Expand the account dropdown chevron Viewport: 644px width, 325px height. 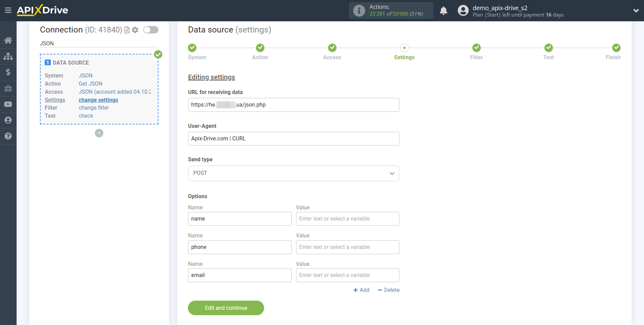(x=636, y=10)
